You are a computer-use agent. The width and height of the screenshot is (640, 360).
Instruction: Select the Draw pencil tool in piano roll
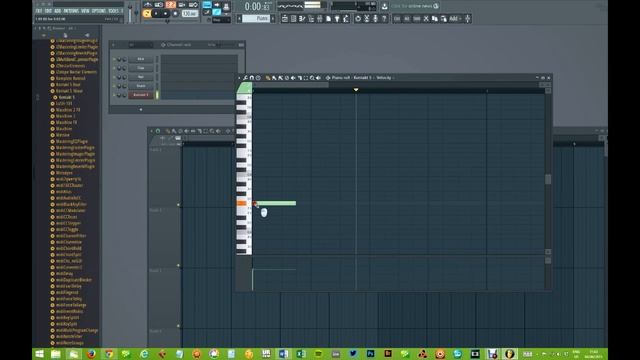pyautogui.click(x=268, y=78)
